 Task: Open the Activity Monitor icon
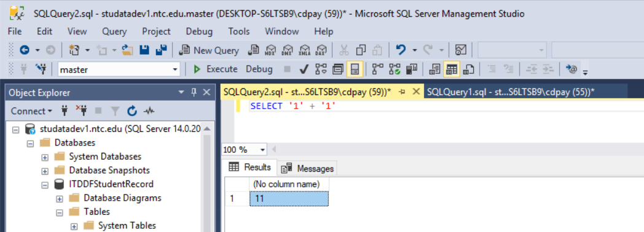[461, 50]
